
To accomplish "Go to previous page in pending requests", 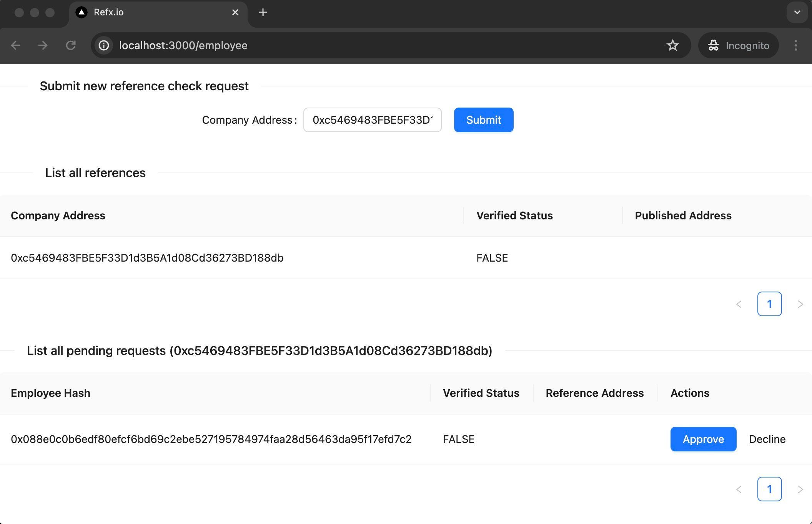I will point(739,489).
